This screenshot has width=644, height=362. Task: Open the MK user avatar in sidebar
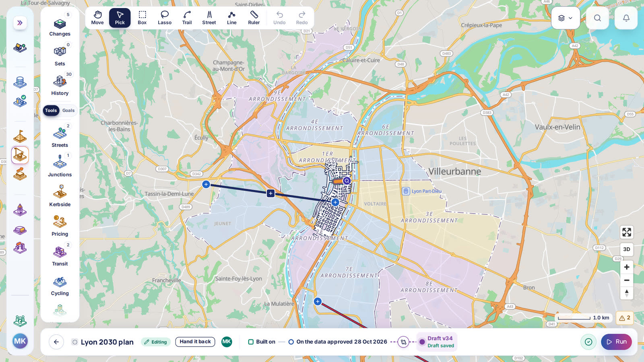(20, 341)
